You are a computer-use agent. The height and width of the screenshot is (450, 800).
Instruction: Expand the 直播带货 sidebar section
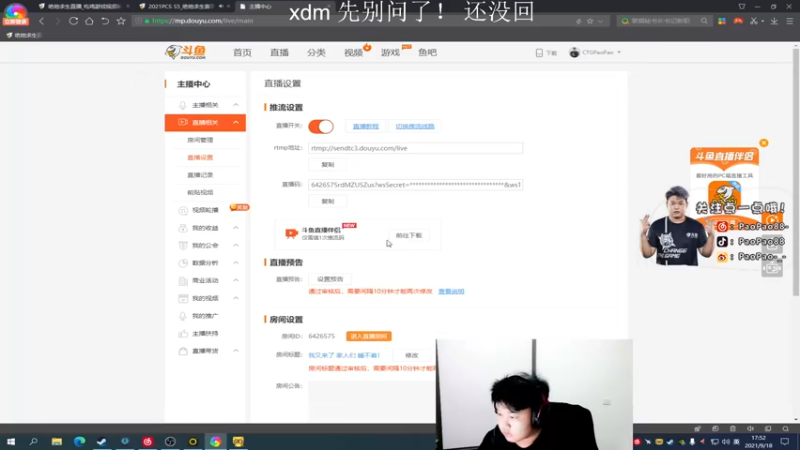236,351
